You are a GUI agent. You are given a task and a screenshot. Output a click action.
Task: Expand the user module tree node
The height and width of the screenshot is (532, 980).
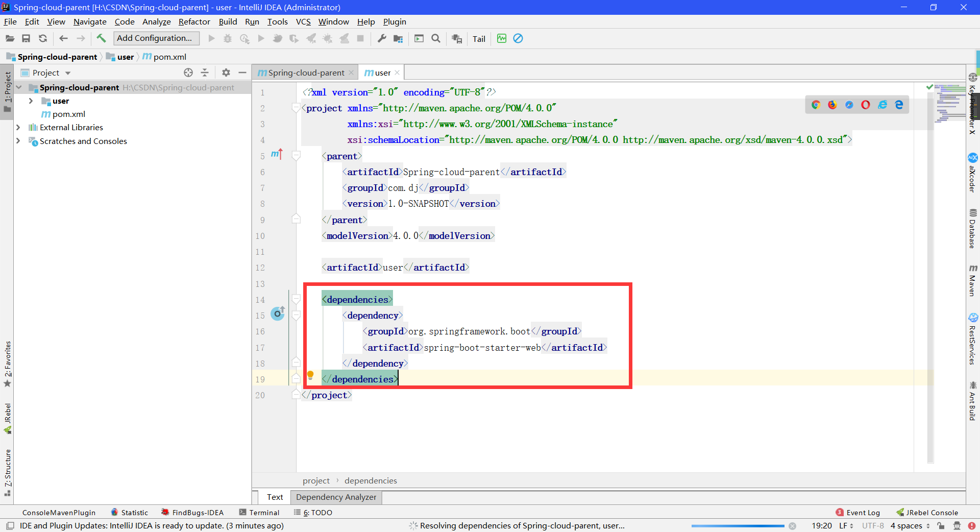(31, 101)
